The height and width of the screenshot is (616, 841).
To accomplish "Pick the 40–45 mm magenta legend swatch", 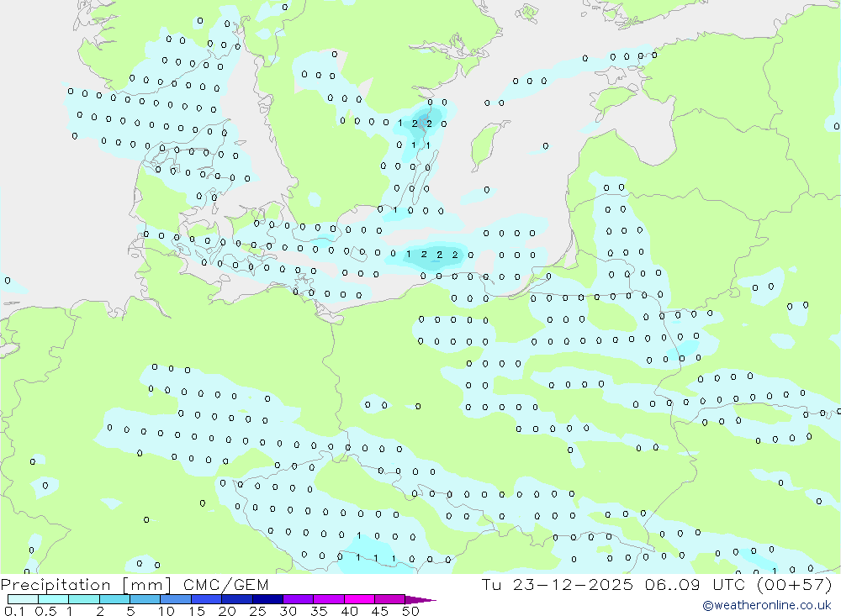I will point(359,599).
